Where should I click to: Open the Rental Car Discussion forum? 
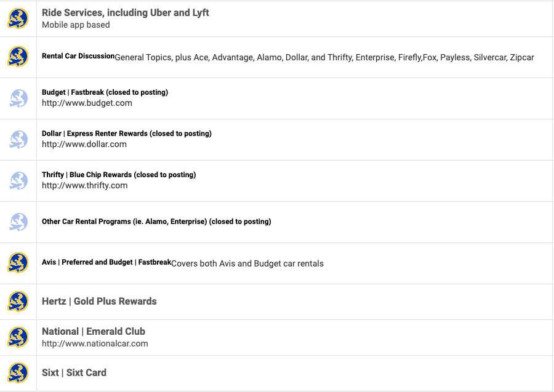point(78,56)
